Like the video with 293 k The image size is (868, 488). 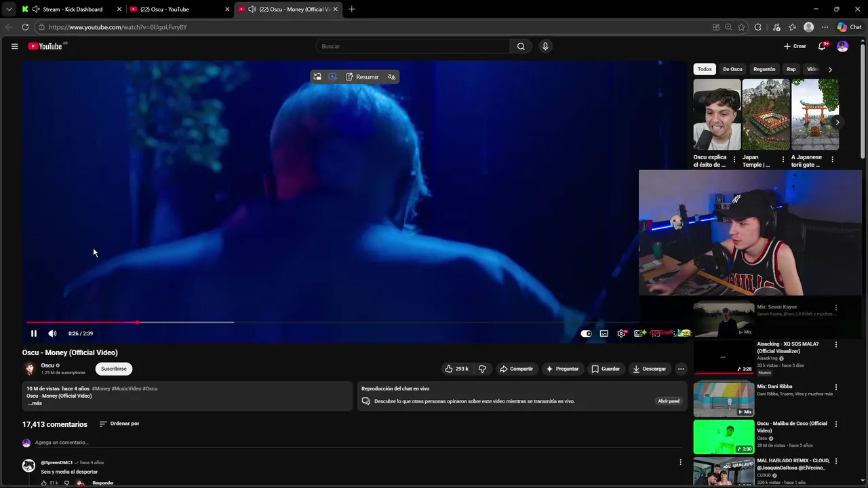(457, 369)
